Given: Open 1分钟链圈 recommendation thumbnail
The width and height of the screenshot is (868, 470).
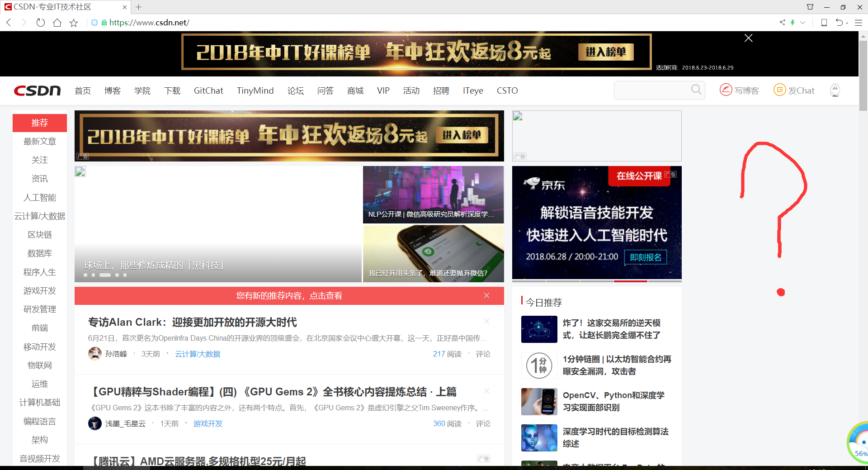Looking at the screenshot, I should click(x=539, y=366).
